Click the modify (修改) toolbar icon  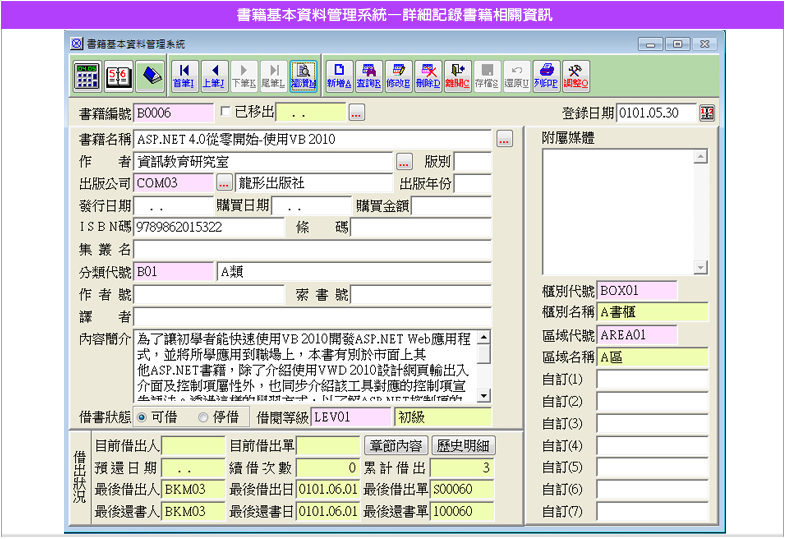(x=399, y=76)
